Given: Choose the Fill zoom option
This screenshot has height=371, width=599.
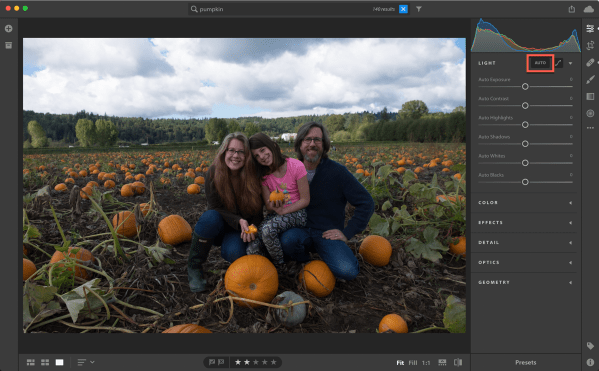Looking at the screenshot, I should [413, 363].
